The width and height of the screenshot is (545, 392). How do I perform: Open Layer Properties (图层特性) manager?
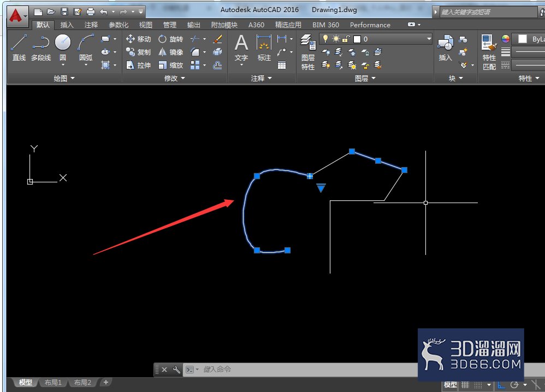click(308, 52)
